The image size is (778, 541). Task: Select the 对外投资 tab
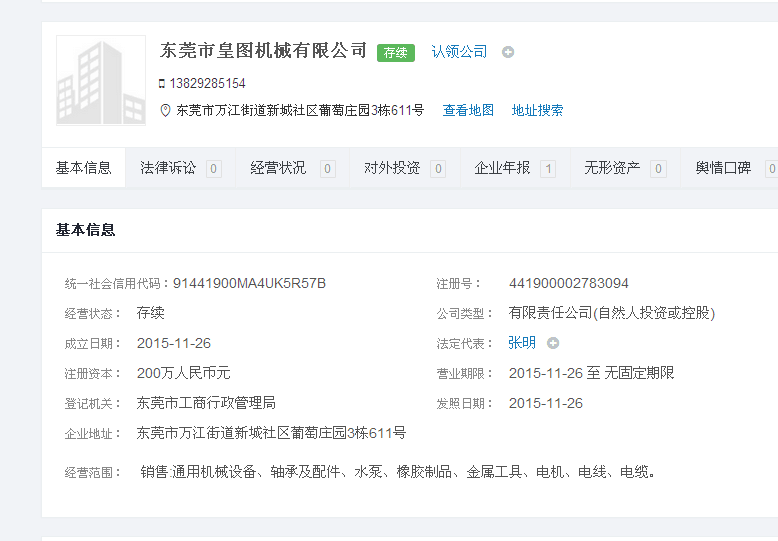point(392,168)
